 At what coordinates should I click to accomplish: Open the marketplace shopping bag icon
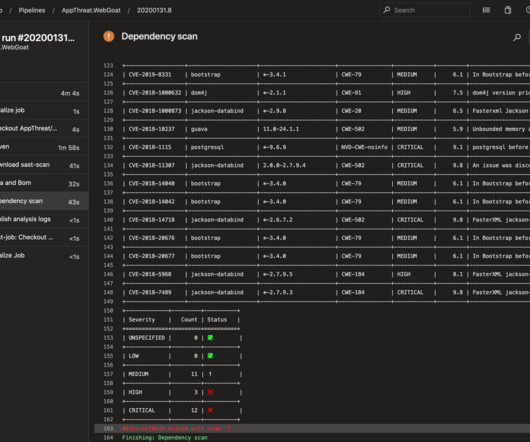pos(508,10)
